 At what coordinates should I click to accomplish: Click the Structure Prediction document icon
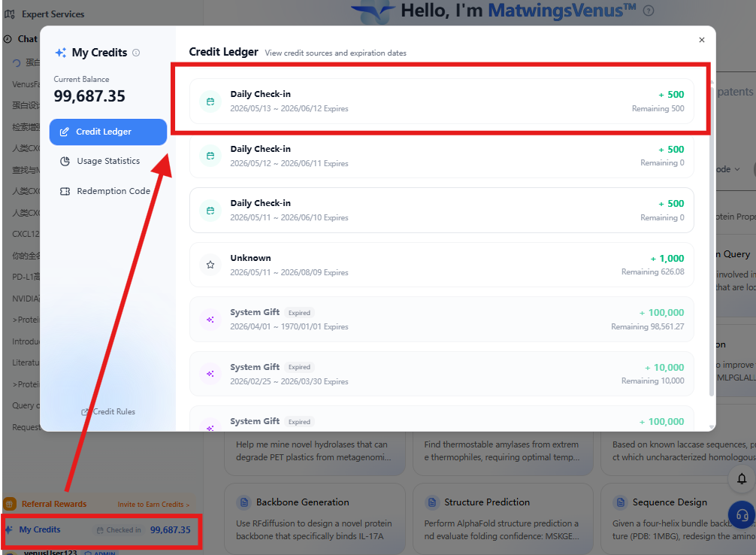[432, 502]
